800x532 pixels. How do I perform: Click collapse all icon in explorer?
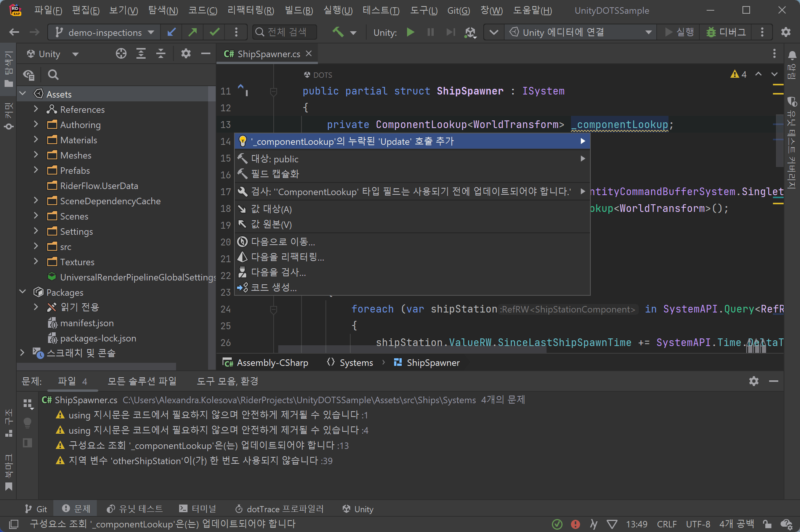coord(161,54)
